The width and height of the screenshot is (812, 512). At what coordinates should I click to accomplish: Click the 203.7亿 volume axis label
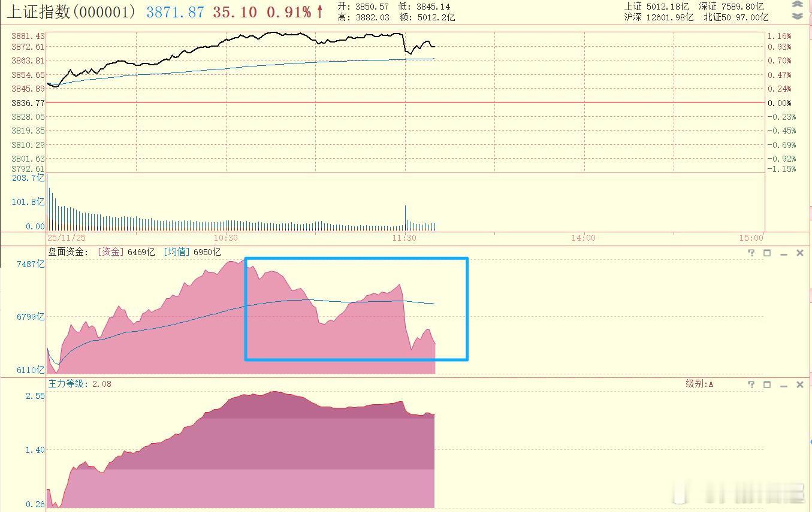pyautogui.click(x=28, y=178)
